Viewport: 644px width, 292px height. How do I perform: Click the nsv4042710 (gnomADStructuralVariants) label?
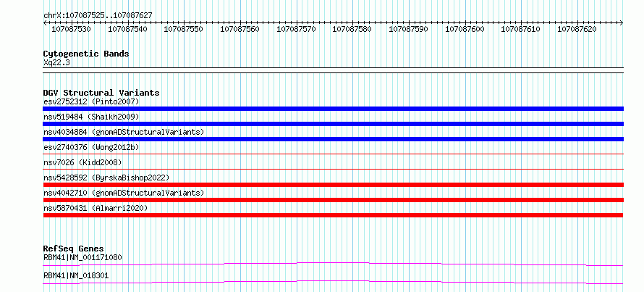124,193
